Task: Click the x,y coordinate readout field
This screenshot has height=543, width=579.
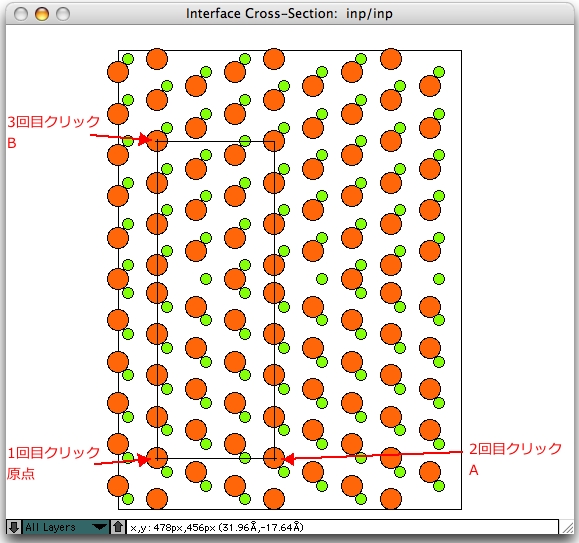Action: pyautogui.click(x=342, y=527)
